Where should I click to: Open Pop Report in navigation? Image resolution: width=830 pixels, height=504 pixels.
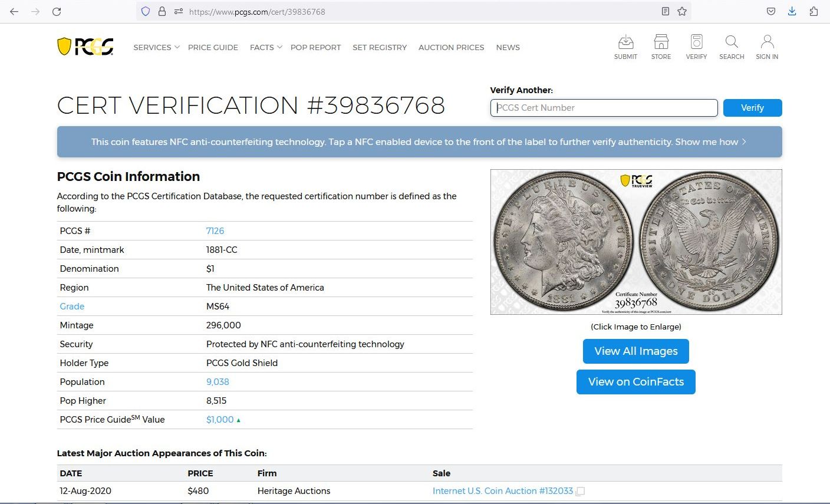(315, 47)
